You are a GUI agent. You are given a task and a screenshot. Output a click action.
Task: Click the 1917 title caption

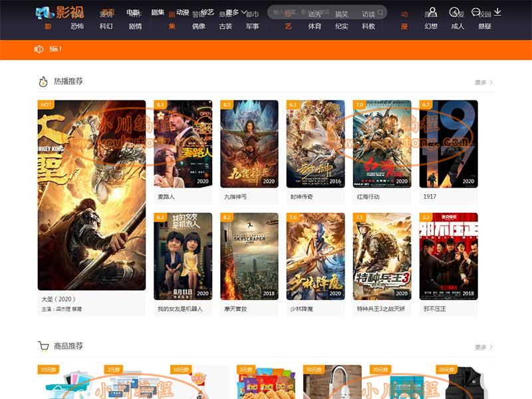pos(430,197)
